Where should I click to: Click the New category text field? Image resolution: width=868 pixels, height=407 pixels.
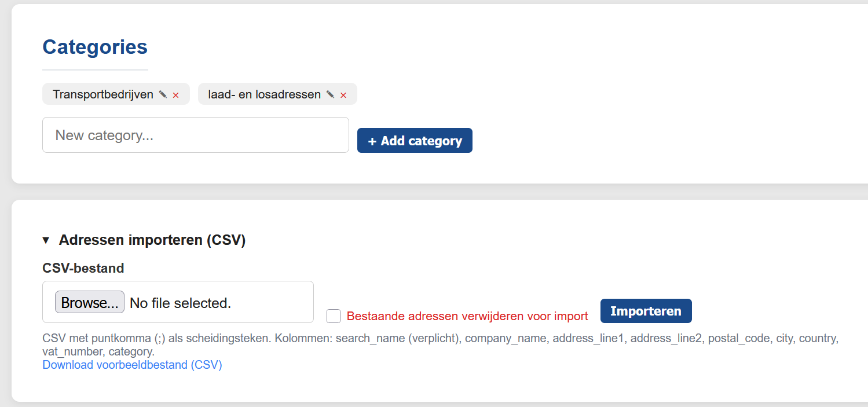click(x=195, y=135)
